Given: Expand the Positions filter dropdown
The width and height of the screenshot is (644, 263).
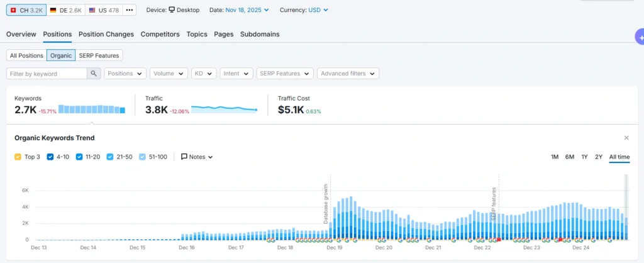Looking at the screenshot, I should 125,74.
